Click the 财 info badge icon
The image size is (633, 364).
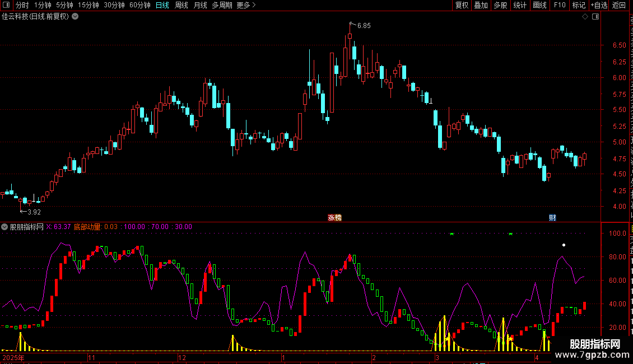[552, 217]
